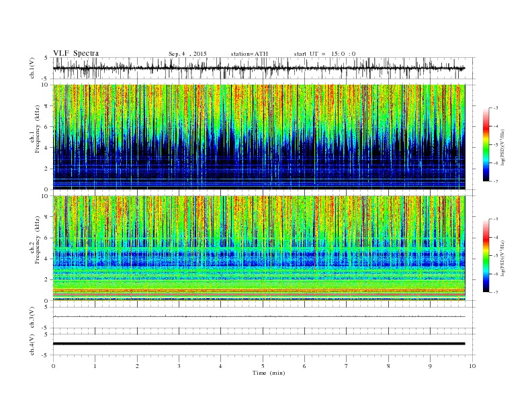This screenshot has width=532, height=411.
Task: Click time axis tick label "4"
Action: coord(220,366)
